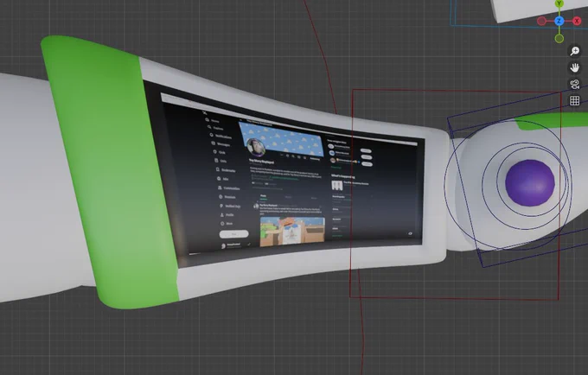
Task: Click the blue Z axis on gizmo
Action: [559, 21]
